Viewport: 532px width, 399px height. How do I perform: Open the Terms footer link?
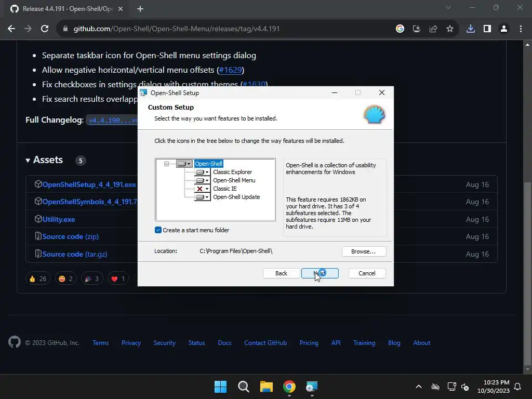pyautogui.click(x=101, y=343)
